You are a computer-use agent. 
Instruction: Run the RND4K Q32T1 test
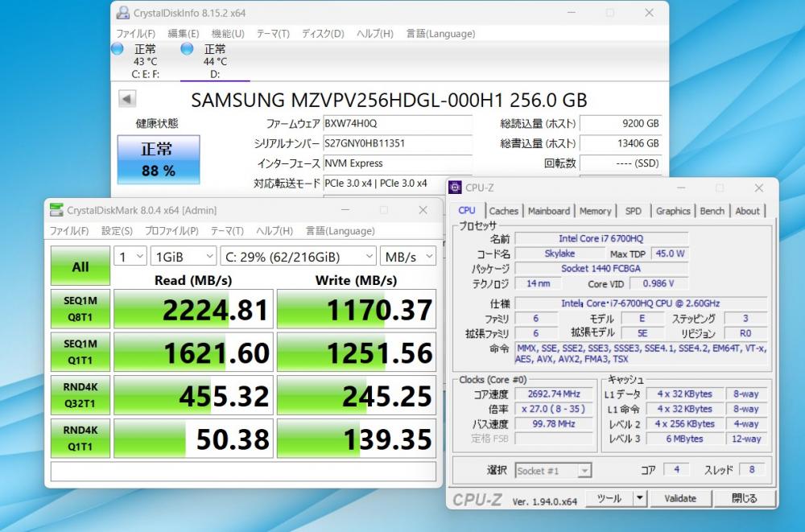[x=80, y=395]
